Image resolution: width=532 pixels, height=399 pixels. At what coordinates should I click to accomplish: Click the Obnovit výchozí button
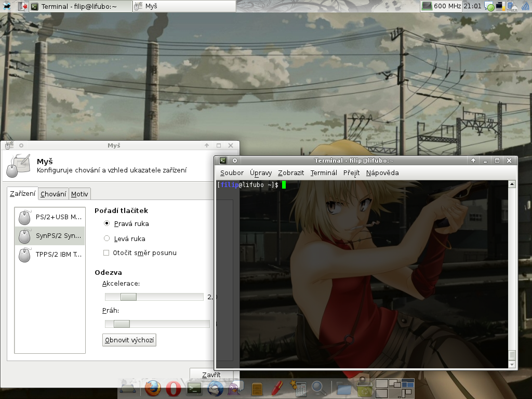[x=129, y=340]
